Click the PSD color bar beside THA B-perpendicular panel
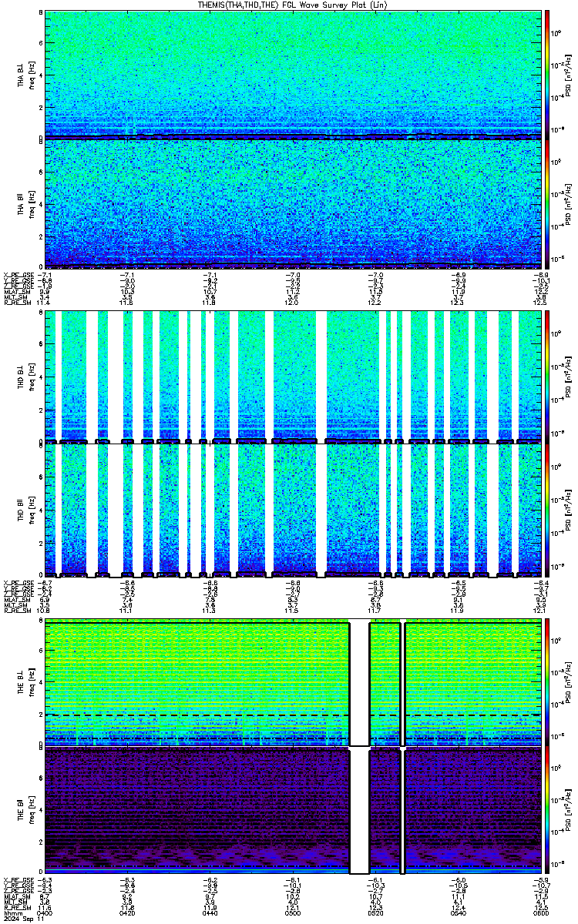This screenshot has width=578, height=924. coord(548,75)
